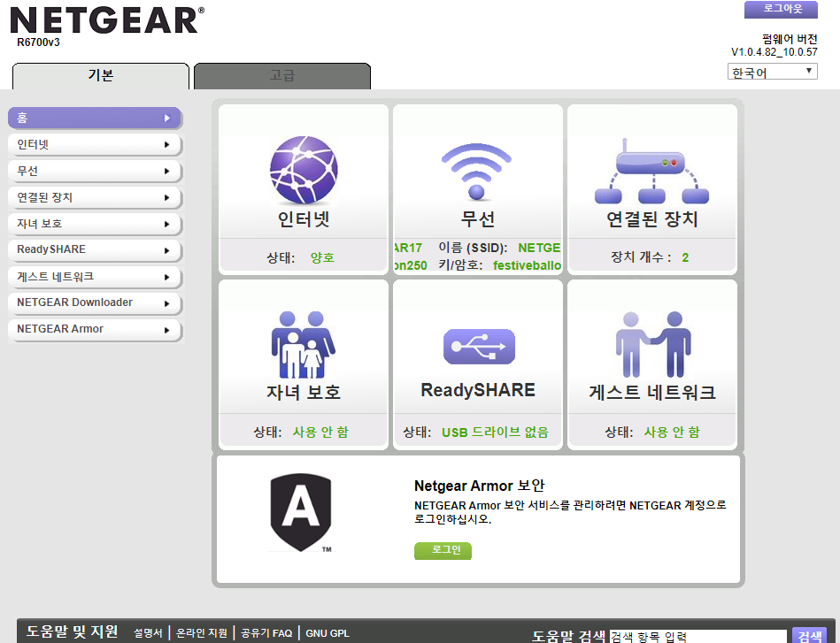The height and width of the screenshot is (643, 840).
Task: Click the help search input field
Action: [x=697, y=636]
